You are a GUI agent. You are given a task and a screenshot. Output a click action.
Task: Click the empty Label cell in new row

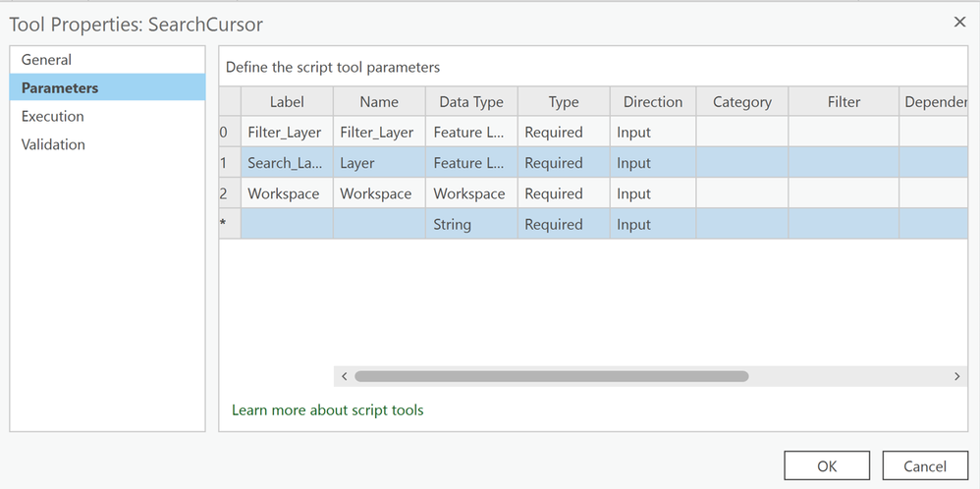click(x=287, y=225)
